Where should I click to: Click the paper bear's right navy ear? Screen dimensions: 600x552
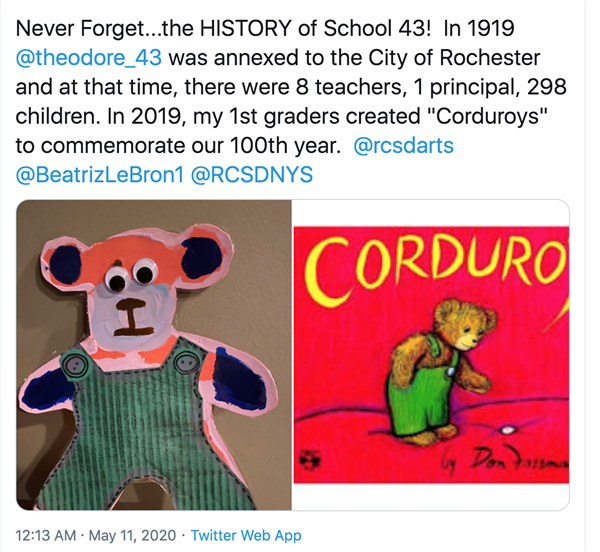[x=202, y=258]
